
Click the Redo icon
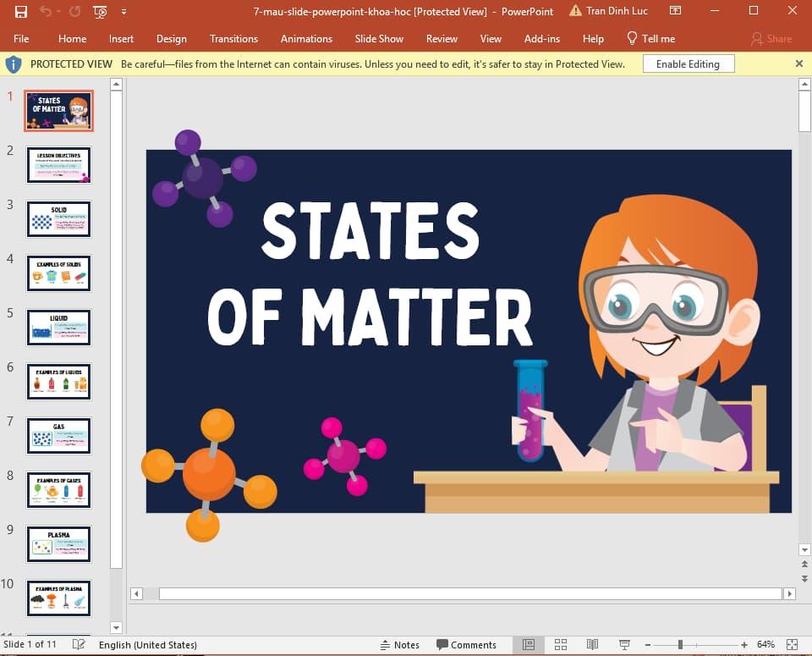coord(75,11)
